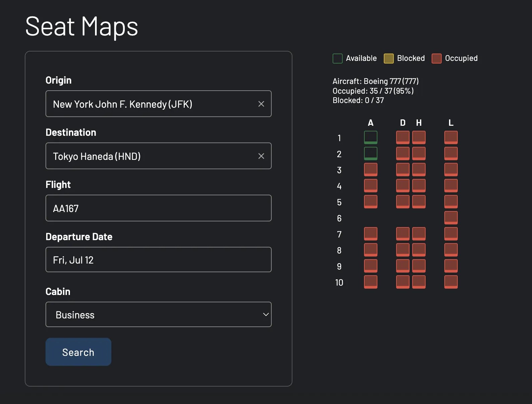Viewport: 532px width, 404px height.
Task: Click occupied seat 8A
Action: [x=371, y=250]
